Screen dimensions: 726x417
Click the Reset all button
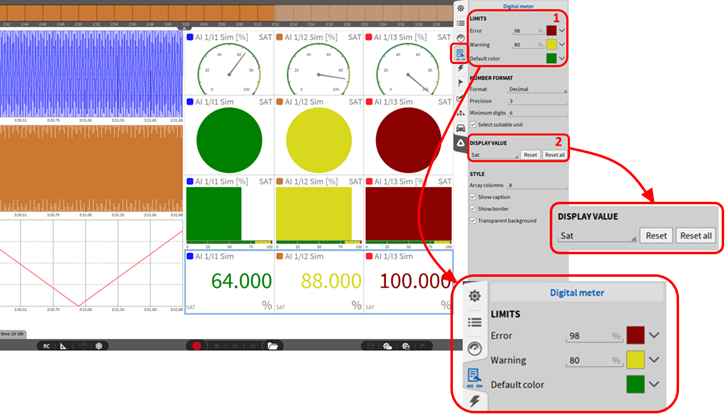point(554,155)
